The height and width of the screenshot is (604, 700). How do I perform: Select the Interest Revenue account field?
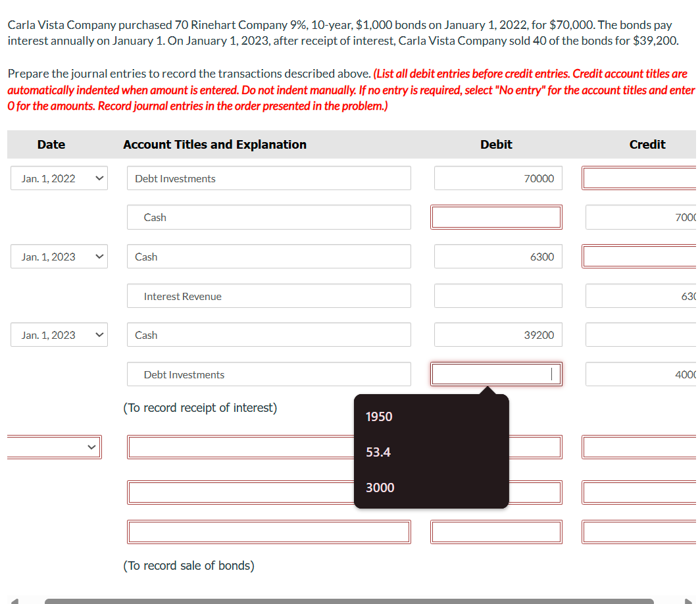268,295
